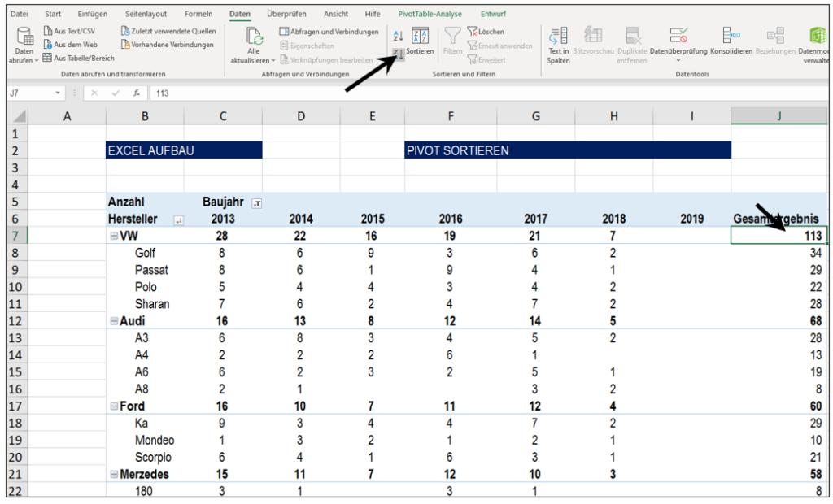Sort ascending with A-Z icon

398,36
